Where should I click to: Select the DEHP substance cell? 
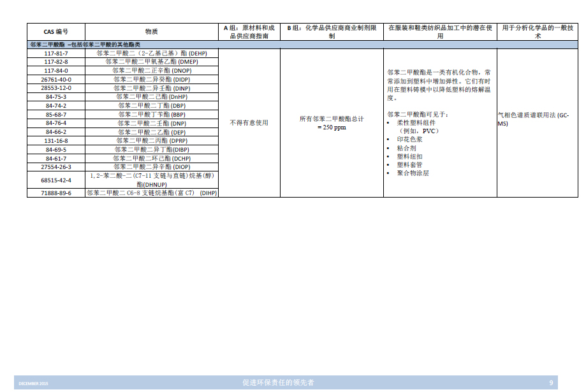point(151,54)
